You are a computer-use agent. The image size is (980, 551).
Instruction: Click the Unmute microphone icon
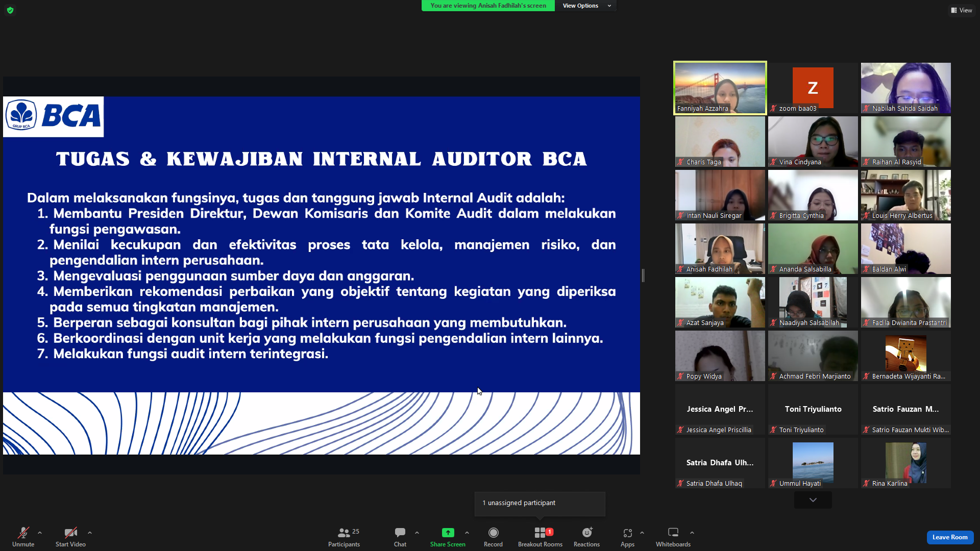click(23, 533)
